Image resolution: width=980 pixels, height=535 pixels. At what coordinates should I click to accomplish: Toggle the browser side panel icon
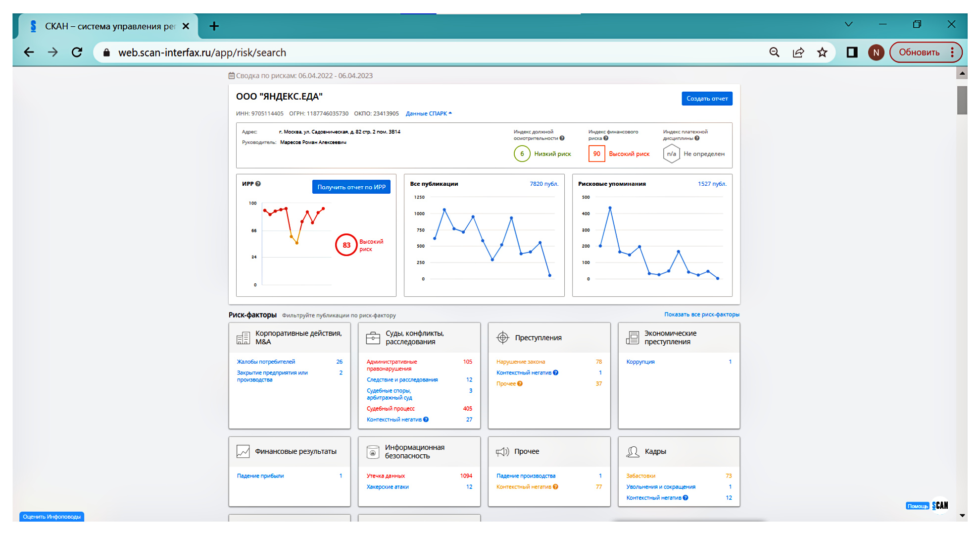(x=852, y=53)
